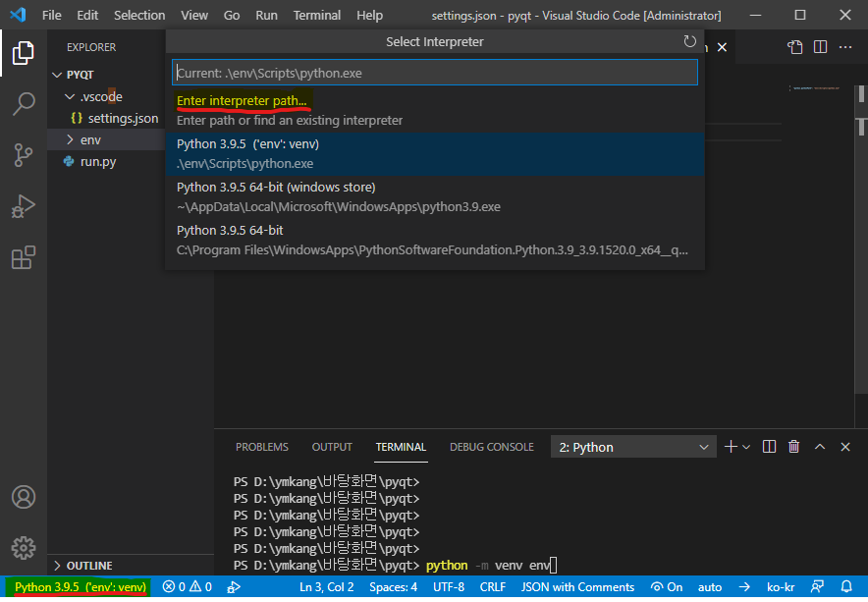Open the Go menu
Image resolution: width=868 pixels, height=602 pixels.
coord(232,16)
